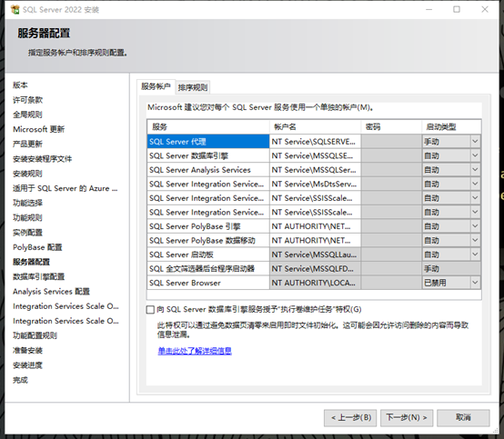504x439 pixels.
Task: Click account name NT Service\MSSQLFD... cell
Action: [315, 268]
